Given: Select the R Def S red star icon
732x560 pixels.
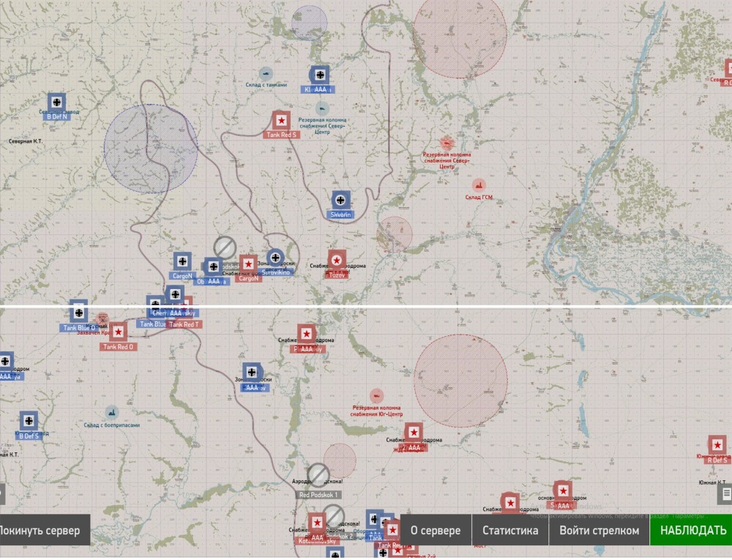Looking at the screenshot, I should pos(717,445).
